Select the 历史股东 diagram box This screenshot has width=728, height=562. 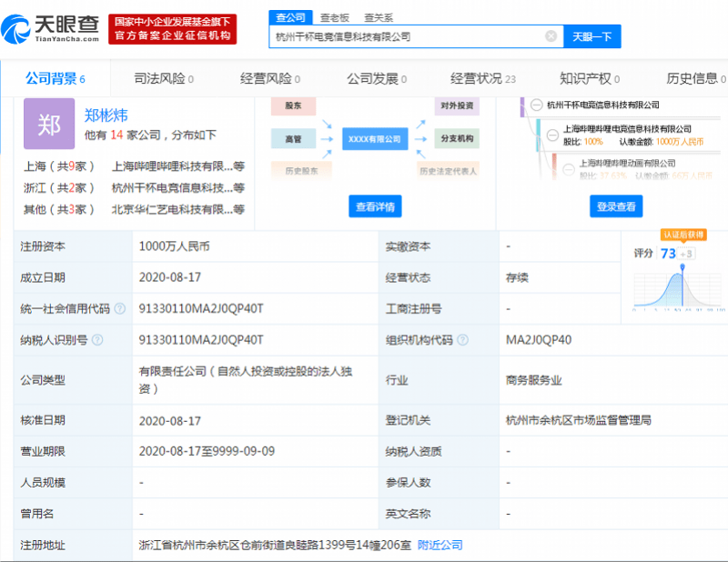point(302,171)
